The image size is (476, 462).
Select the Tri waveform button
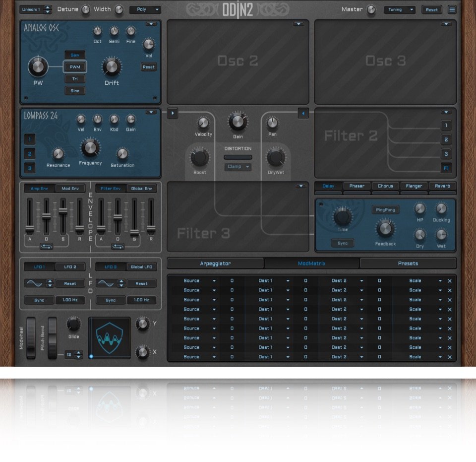tap(75, 79)
